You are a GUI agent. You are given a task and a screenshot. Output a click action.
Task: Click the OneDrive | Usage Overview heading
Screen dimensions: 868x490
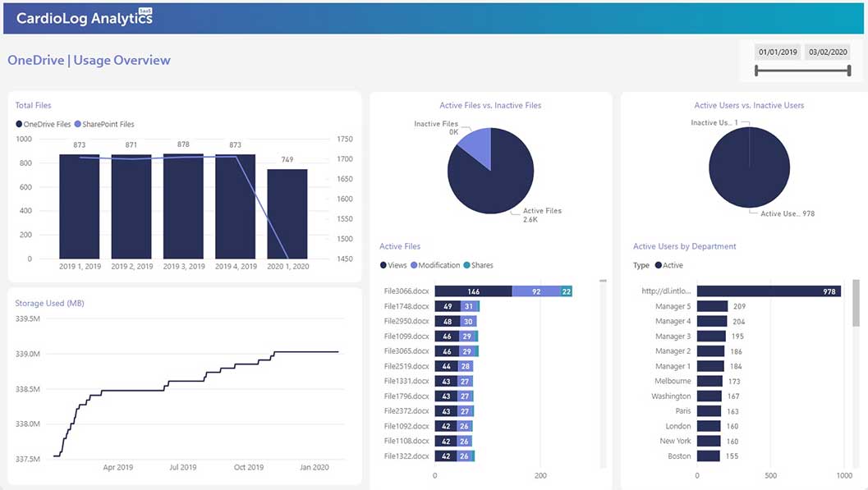tap(90, 60)
